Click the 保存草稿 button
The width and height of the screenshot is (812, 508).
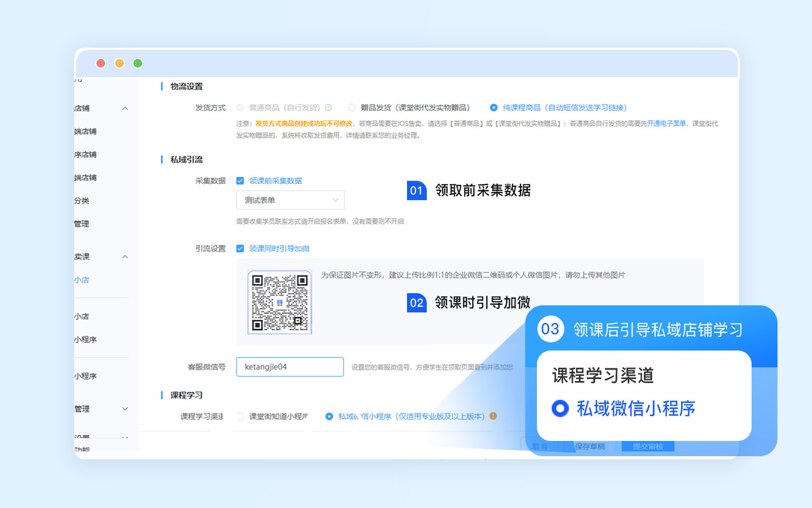pos(590,447)
